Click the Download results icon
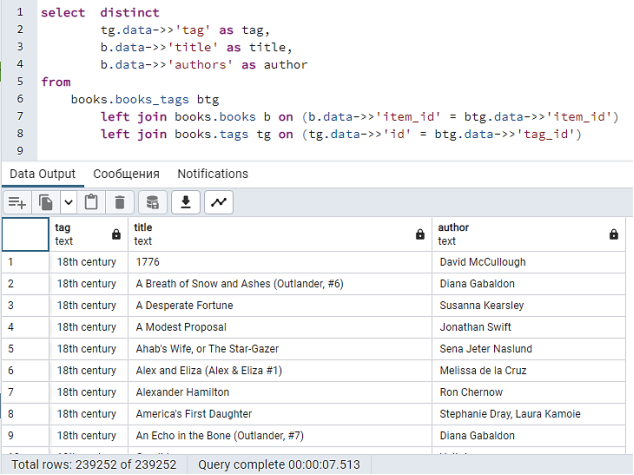Screen dimensions: 634x475 click(x=186, y=202)
